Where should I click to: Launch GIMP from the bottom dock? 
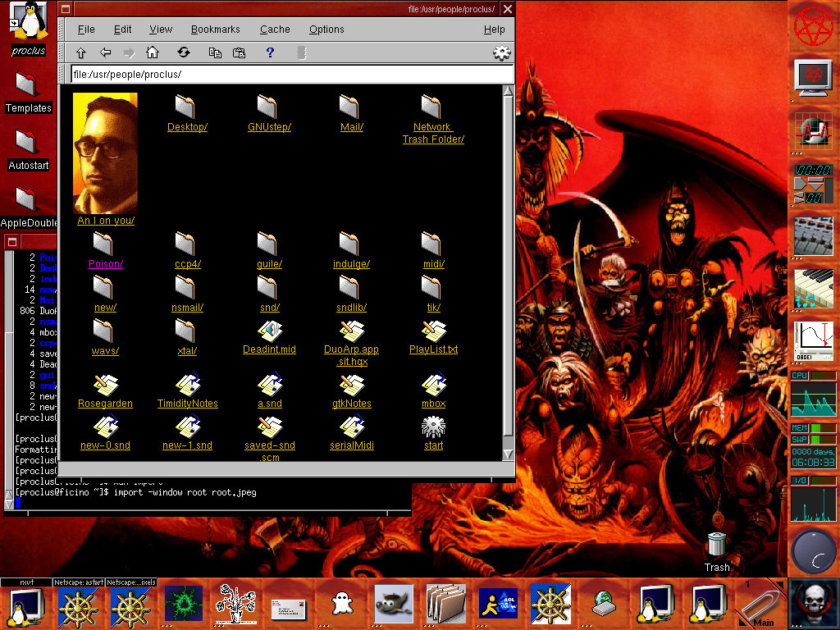(x=394, y=605)
